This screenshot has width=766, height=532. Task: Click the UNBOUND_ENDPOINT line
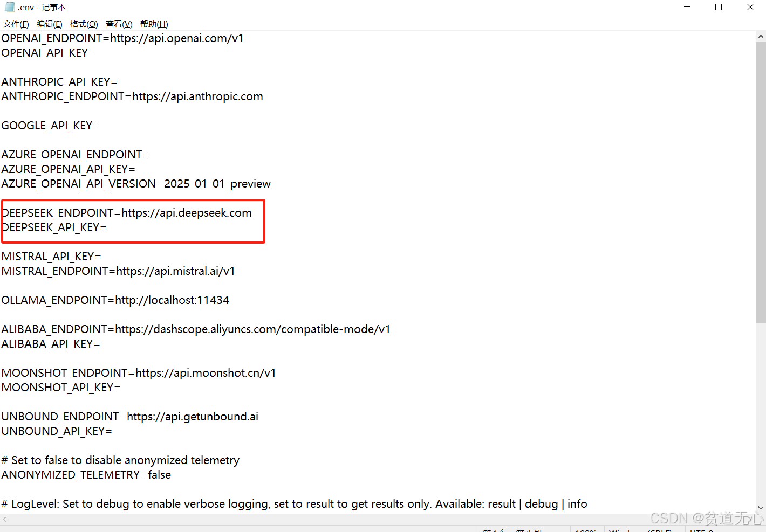(130, 417)
